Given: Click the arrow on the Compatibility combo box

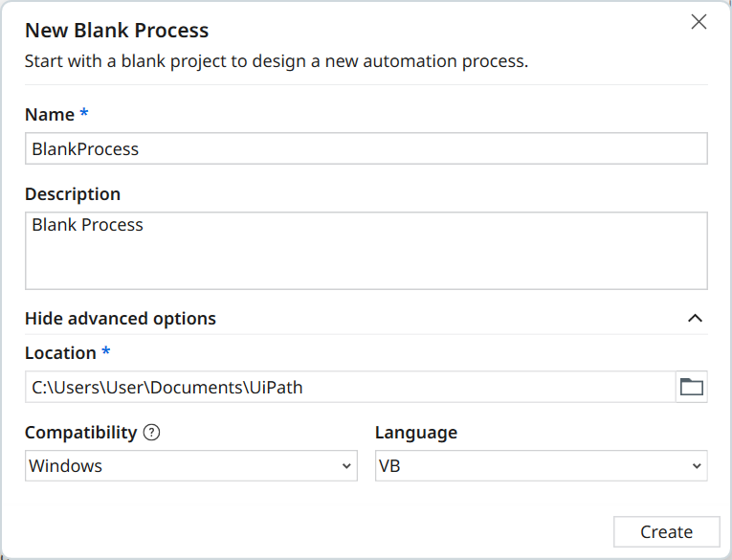Looking at the screenshot, I should click(x=346, y=466).
